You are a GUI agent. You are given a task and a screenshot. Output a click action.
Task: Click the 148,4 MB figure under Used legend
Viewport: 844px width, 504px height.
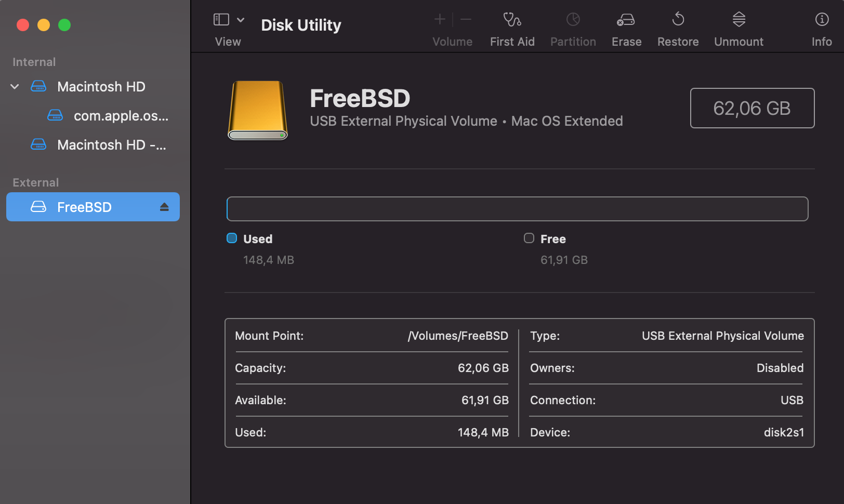269,260
